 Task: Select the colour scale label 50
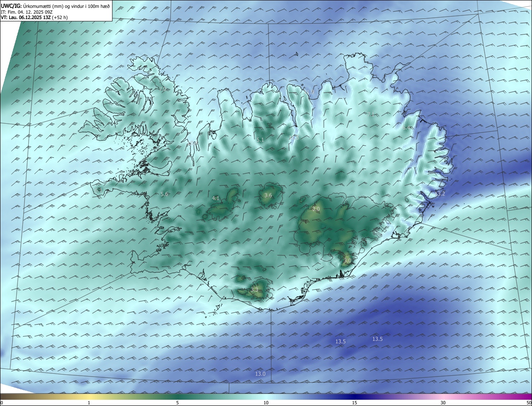[x=529, y=403]
